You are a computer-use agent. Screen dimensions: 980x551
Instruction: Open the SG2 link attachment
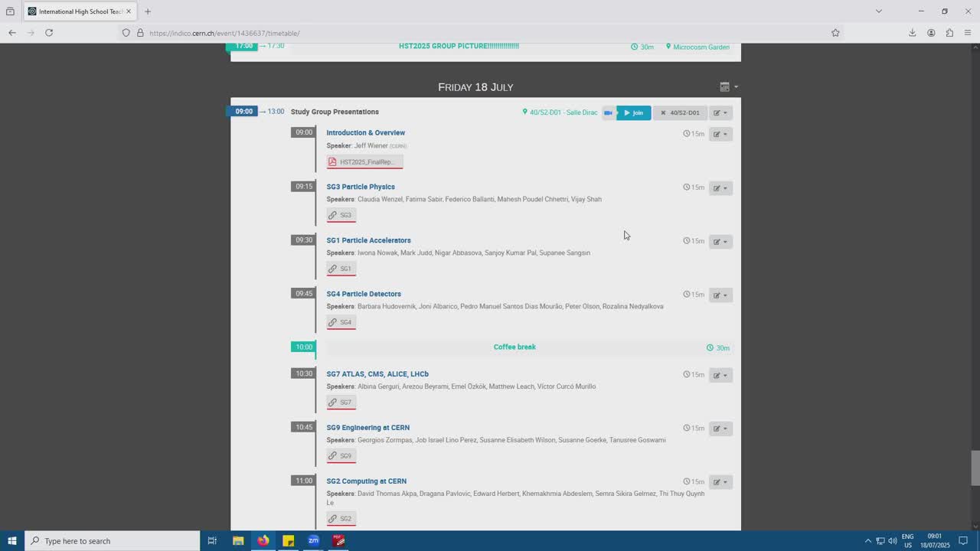tap(341, 519)
